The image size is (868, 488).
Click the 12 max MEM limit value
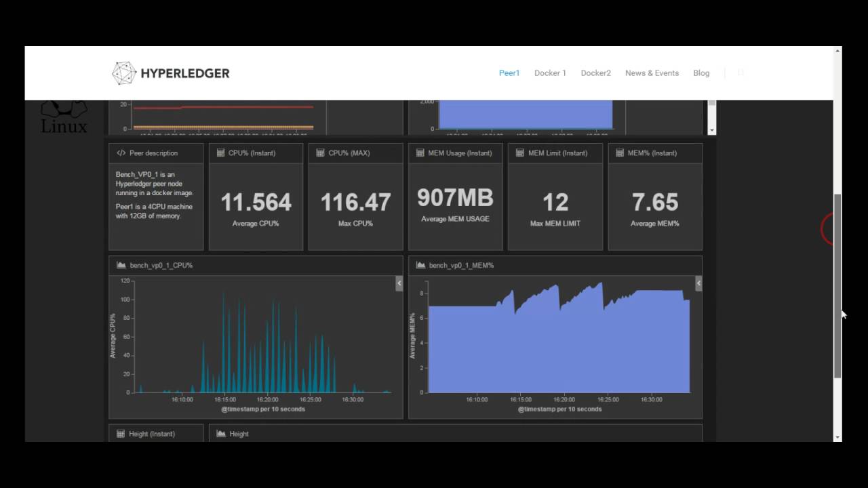(555, 202)
